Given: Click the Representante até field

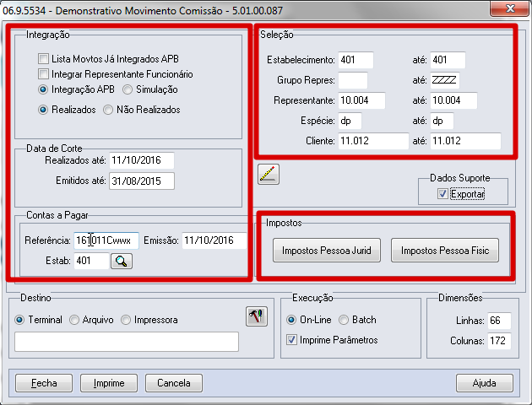Looking at the screenshot, I should tap(453, 100).
